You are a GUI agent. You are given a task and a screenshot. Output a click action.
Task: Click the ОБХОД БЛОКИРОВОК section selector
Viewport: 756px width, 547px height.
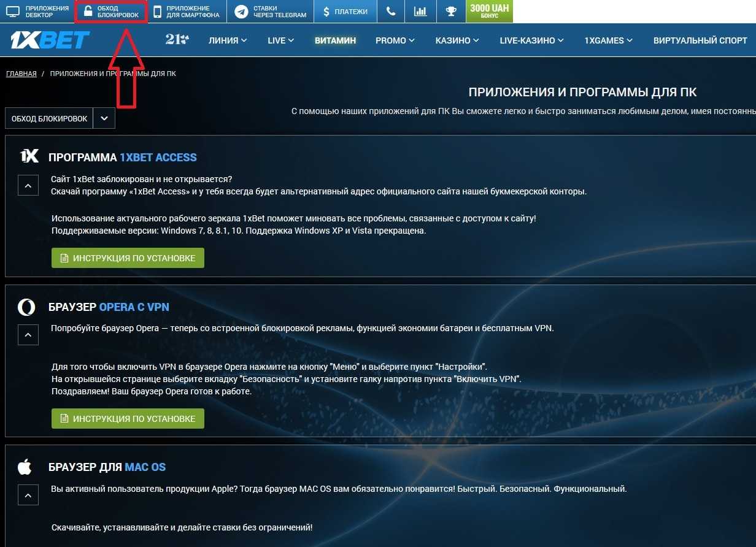[x=49, y=118]
